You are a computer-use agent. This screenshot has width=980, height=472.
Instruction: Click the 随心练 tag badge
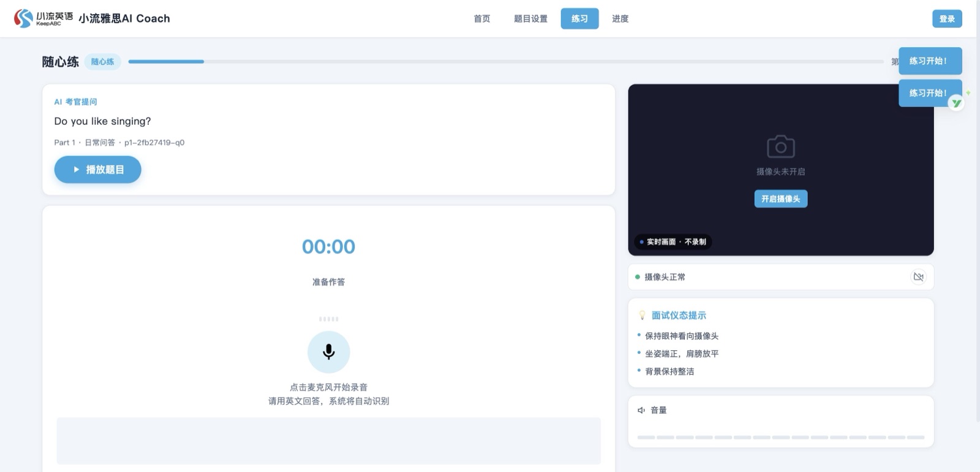pos(103,62)
